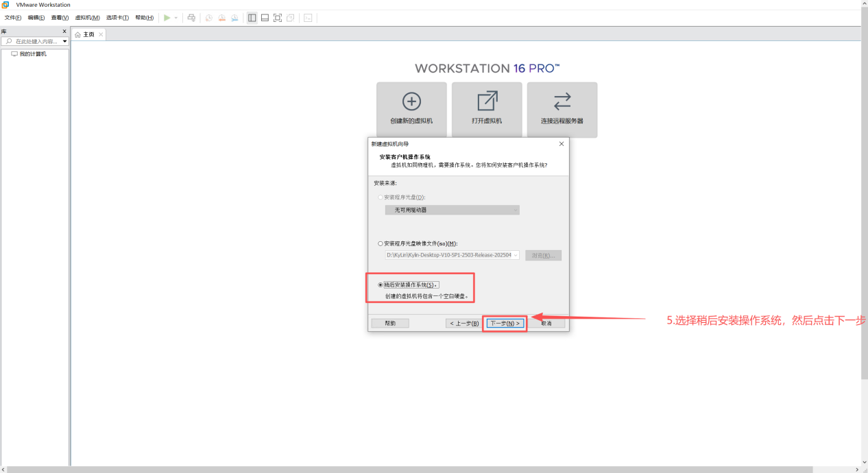The height and width of the screenshot is (473, 868).
Task: Click the send Ctrl+Alt+Del toolbar icon
Action: pyautogui.click(x=191, y=18)
